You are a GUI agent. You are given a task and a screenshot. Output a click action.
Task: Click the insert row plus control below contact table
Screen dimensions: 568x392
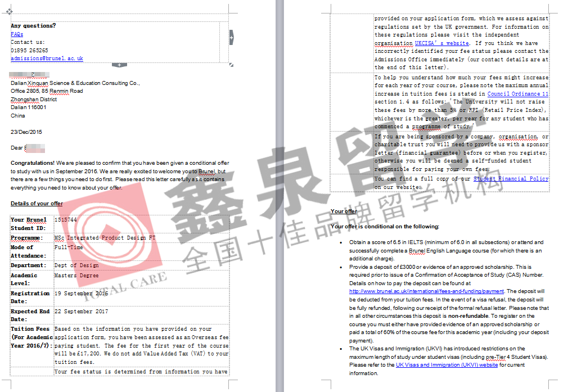coord(119,65)
